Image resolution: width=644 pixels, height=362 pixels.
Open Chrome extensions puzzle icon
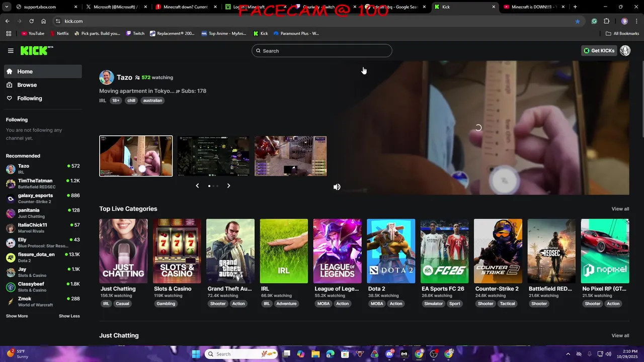click(606, 21)
